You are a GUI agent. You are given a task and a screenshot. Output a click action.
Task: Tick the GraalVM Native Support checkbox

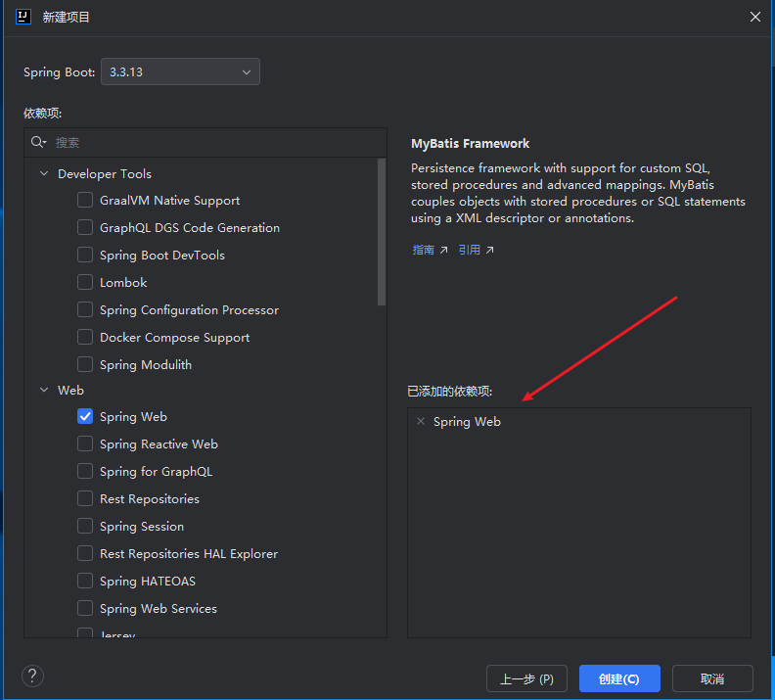click(85, 201)
